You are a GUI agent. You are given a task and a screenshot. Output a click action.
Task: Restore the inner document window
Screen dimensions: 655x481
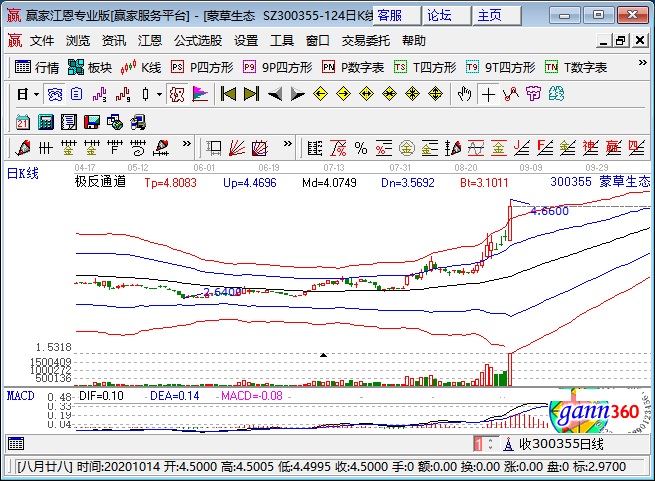[x=620, y=41]
